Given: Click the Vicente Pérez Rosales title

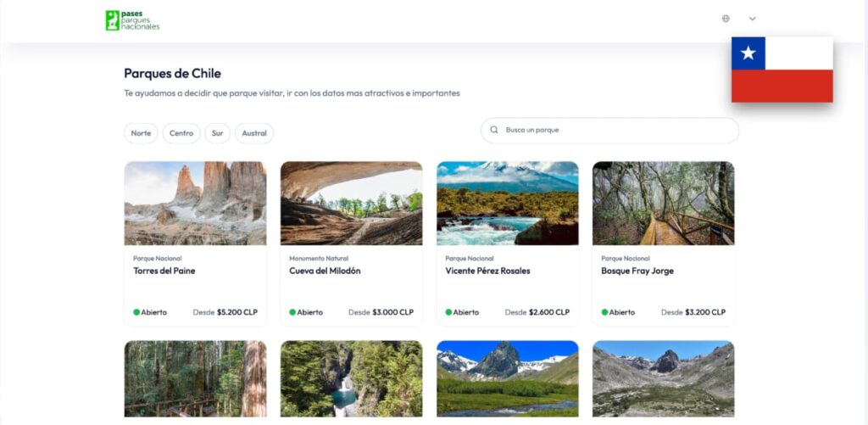Looking at the screenshot, I should coord(487,271).
